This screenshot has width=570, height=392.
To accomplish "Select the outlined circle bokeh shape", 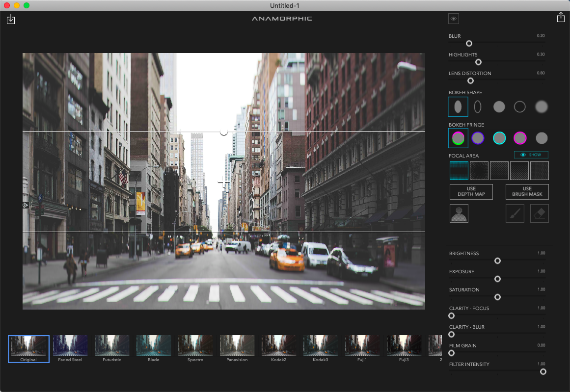I will [519, 106].
